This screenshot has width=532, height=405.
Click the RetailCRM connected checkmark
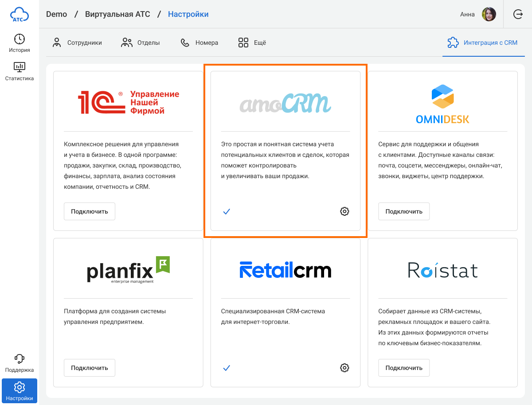[227, 368]
